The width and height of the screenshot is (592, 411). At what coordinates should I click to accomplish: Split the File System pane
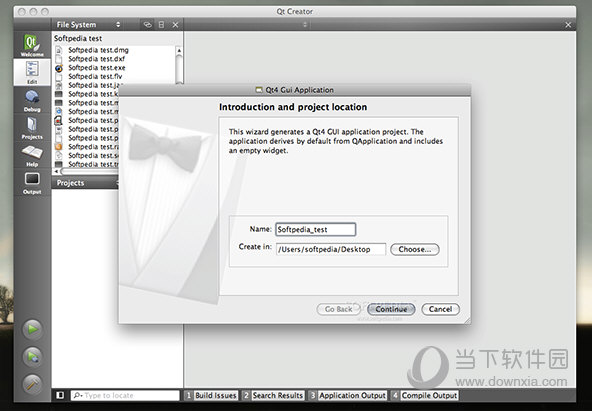coord(161,25)
